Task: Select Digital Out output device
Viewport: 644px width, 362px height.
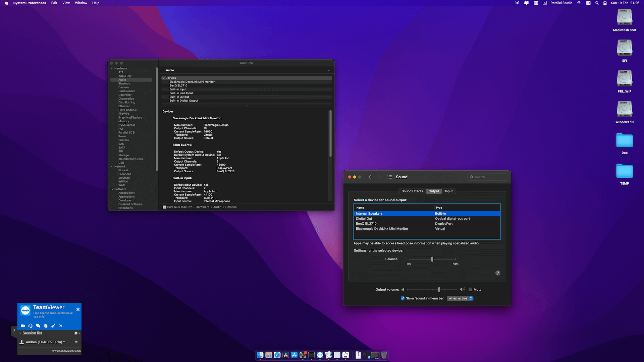Action: tap(427, 219)
